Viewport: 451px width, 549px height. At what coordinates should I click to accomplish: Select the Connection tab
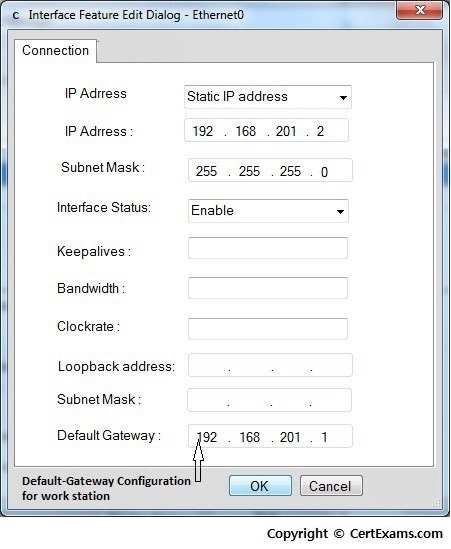coord(55,51)
